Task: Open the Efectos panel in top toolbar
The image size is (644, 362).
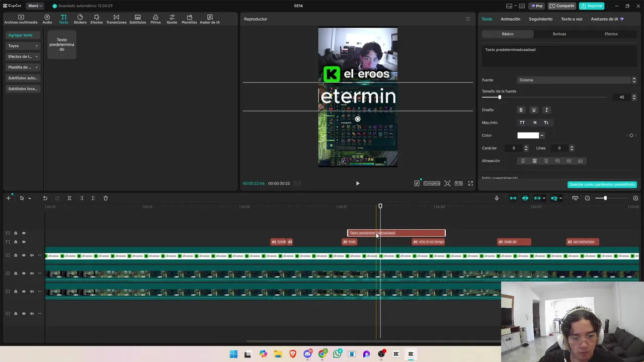Action: [97, 19]
